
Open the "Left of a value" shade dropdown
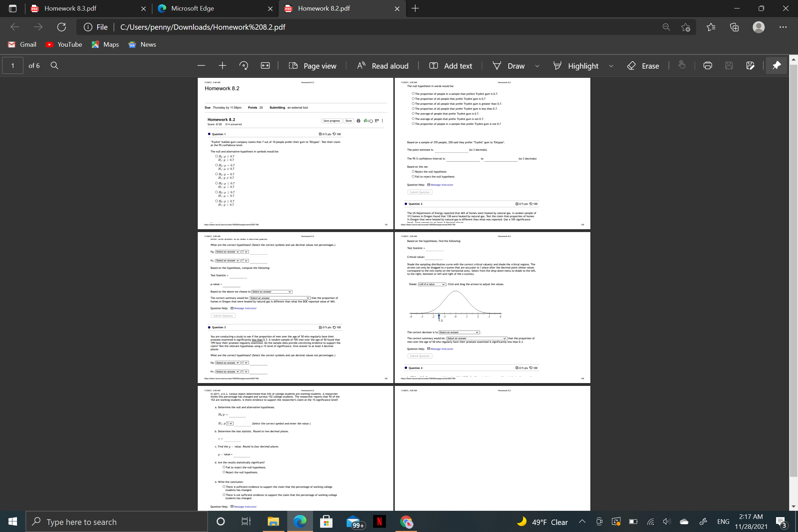[432, 284]
